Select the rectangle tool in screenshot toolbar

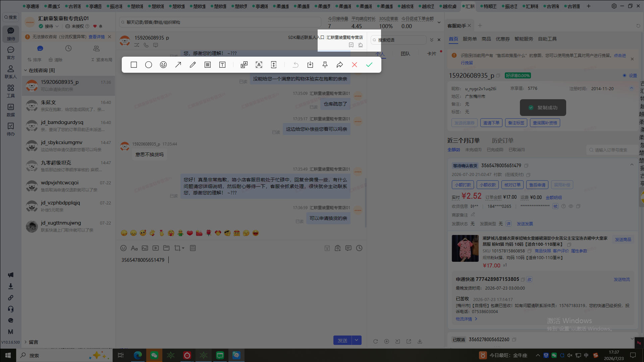coord(134,65)
